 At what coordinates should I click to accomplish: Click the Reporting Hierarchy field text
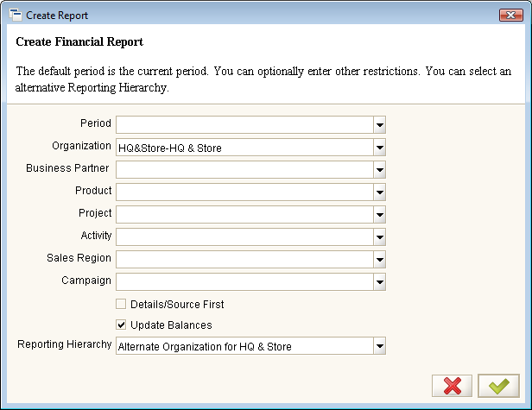tap(205, 347)
